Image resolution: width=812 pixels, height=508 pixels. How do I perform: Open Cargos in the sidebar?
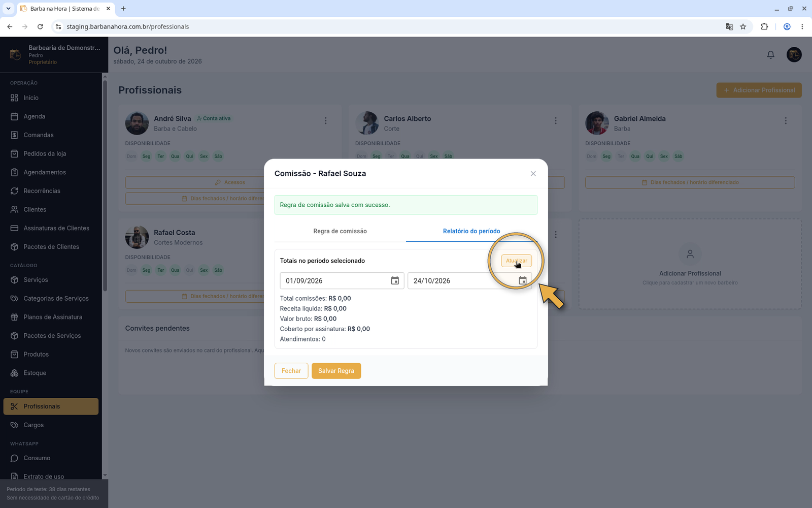51,425
